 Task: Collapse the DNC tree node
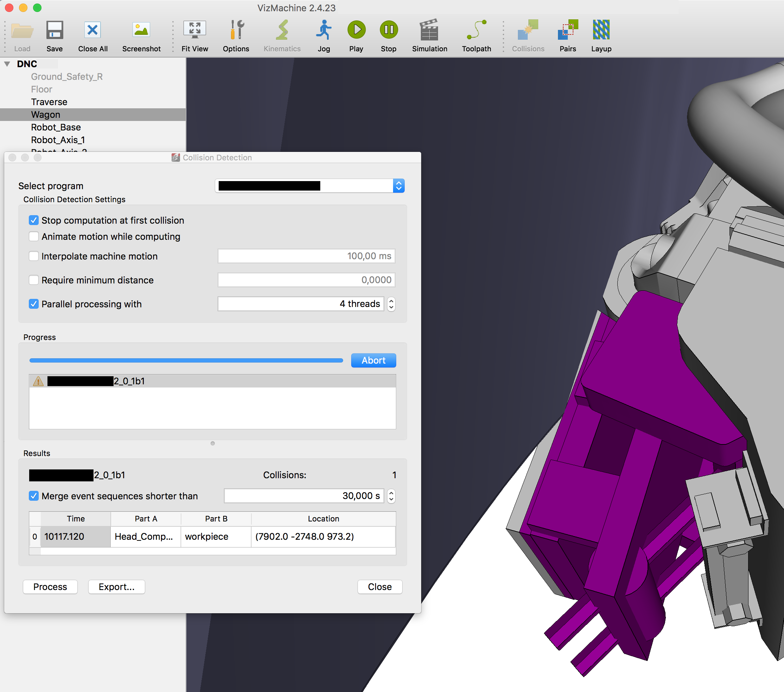click(7, 64)
